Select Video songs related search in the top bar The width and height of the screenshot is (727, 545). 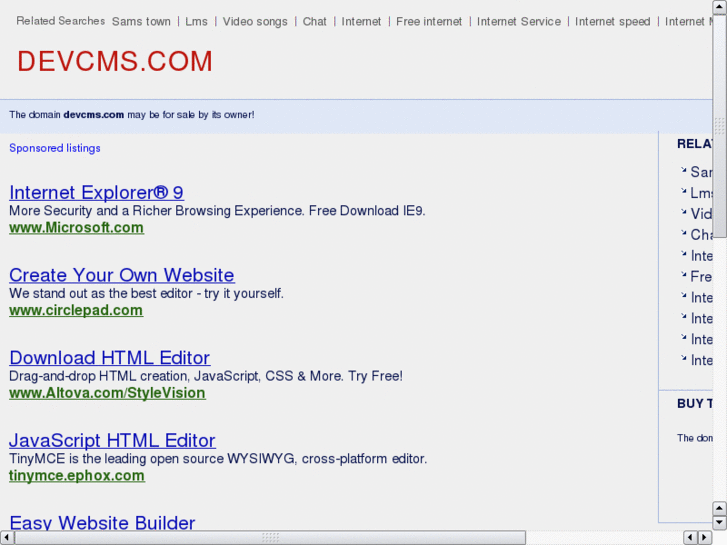point(255,21)
